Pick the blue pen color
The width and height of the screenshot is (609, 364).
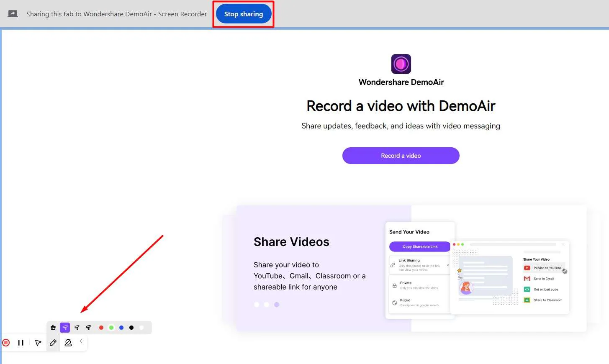coord(121,328)
